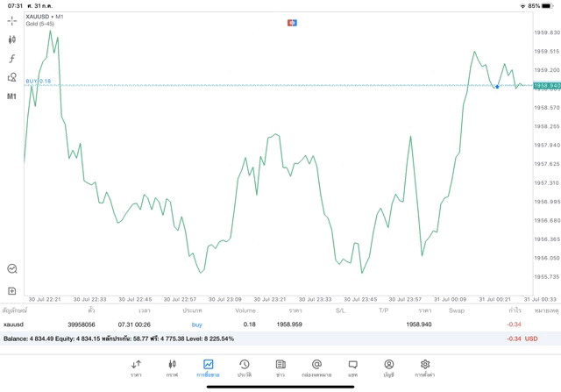Open the Accounts tab with person icon

[x=388, y=367]
